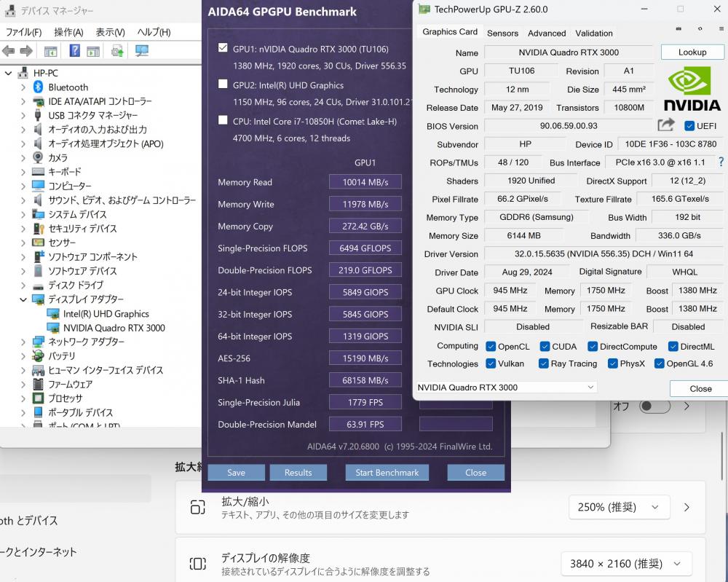
Task: Toggle the PhysX checkbox
Action: click(612, 363)
